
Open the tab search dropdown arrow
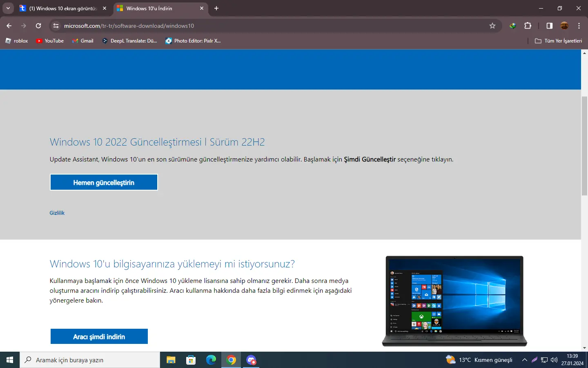(8, 8)
